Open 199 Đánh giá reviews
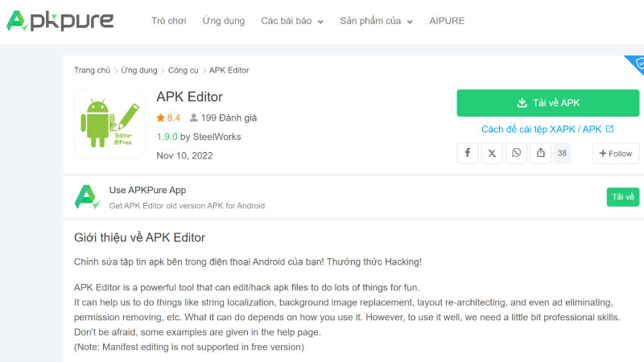Screen dimensions: 644x362 (223, 117)
